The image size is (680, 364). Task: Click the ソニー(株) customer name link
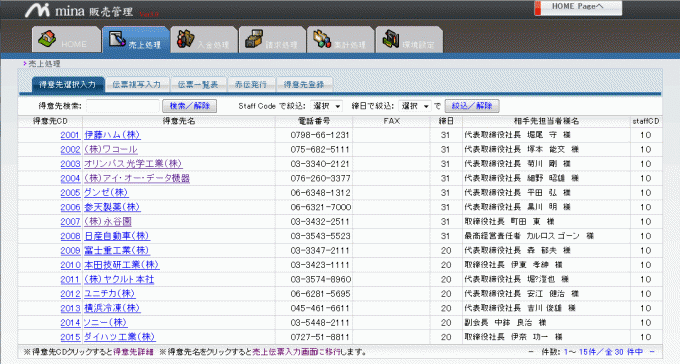pos(105,322)
